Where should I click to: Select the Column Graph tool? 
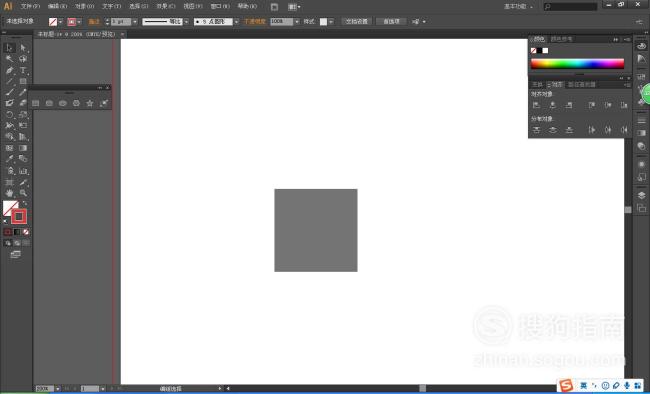(x=23, y=170)
